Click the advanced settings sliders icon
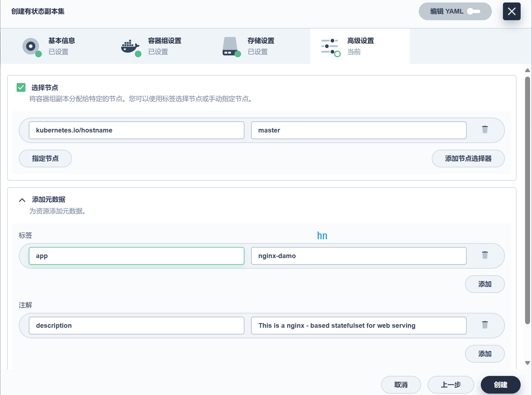532x395 pixels. 330,46
